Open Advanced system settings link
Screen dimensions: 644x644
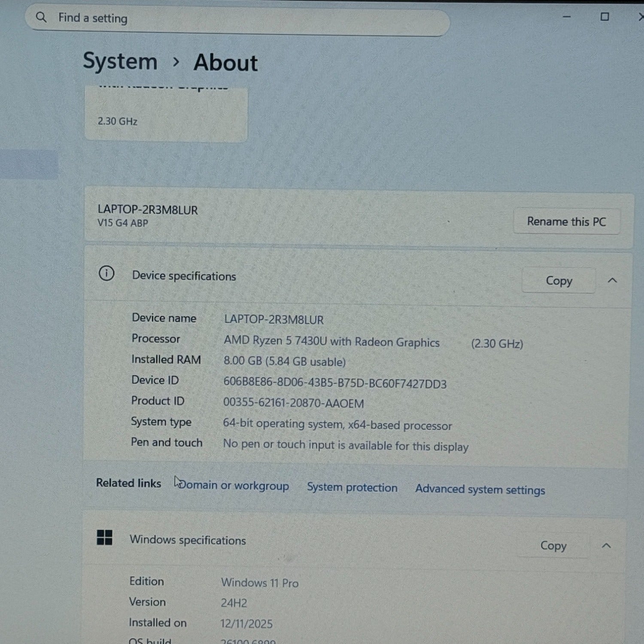pos(480,489)
